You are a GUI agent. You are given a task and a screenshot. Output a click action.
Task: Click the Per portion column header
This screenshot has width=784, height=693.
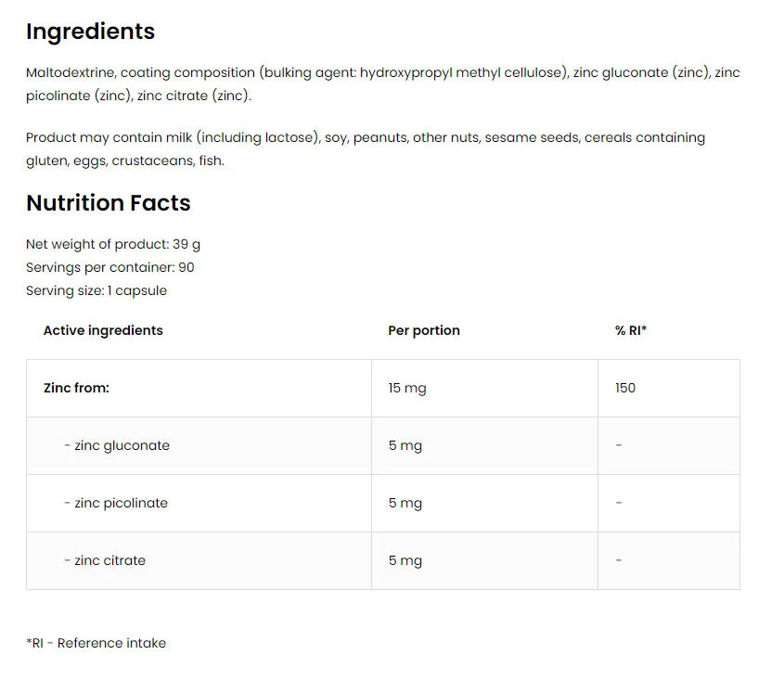coord(424,330)
